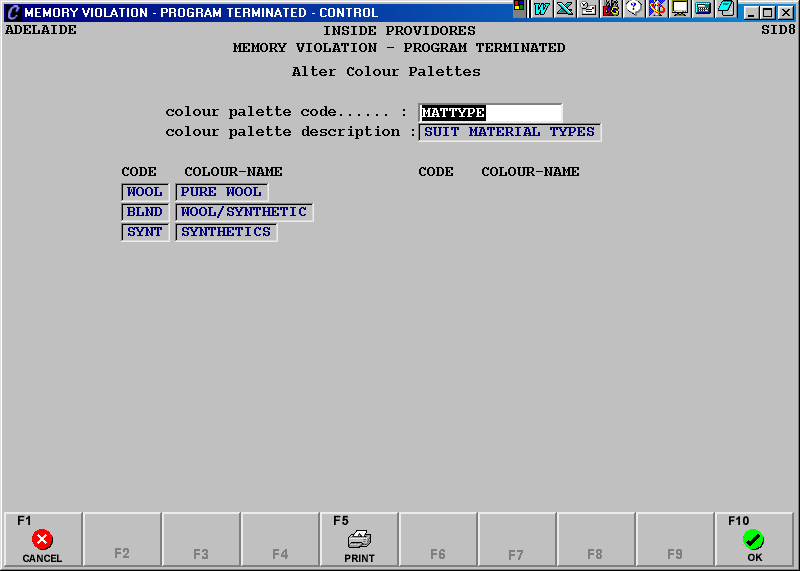Screen dimensions: 800x571
Task: Select the colour palette description field
Action: tap(509, 132)
